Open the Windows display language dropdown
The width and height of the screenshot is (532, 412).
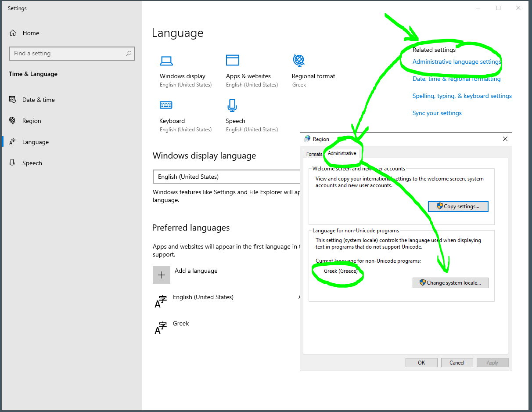point(226,177)
